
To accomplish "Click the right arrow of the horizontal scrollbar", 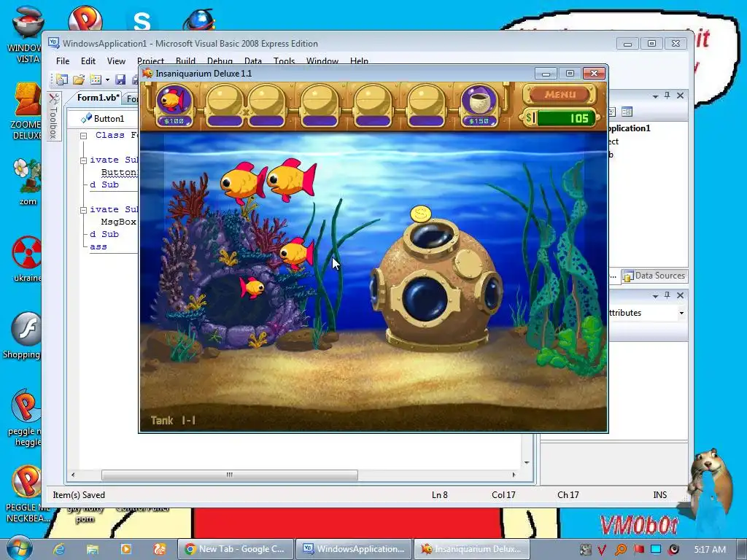I will tap(514, 475).
